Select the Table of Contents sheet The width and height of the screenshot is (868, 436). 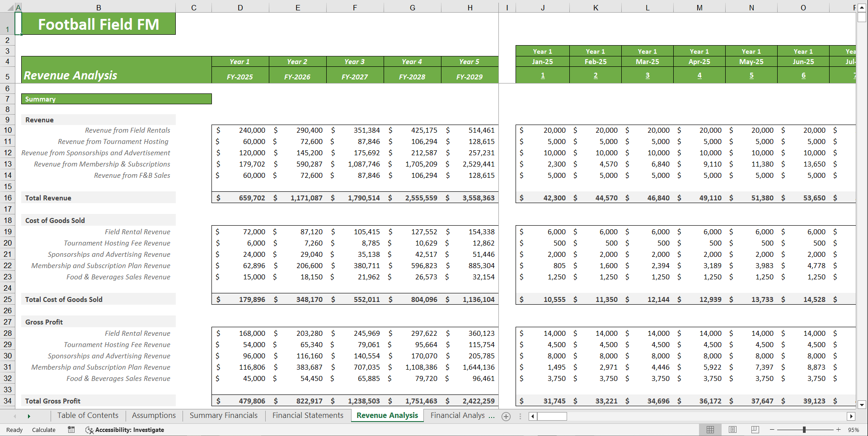[x=88, y=415]
